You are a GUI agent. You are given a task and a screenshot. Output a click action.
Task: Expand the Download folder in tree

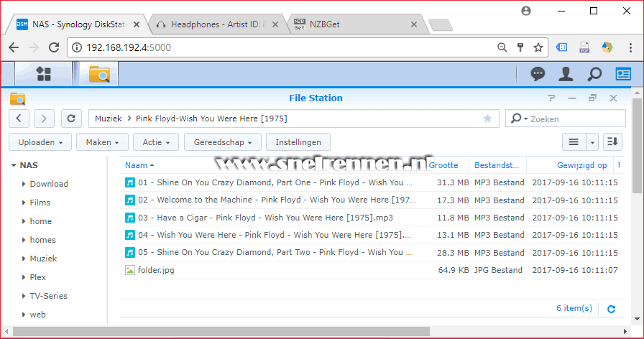24,184
